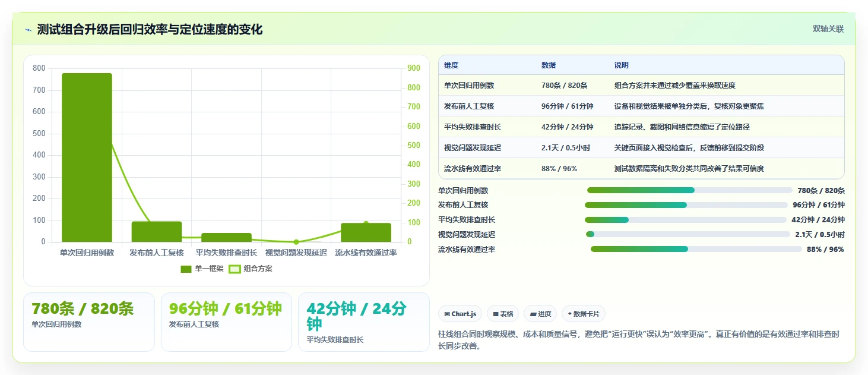This screenshot has height=375, width=868.
Task: Click the 平均失败排查时长 chart bar
Action: pos(226,237)
